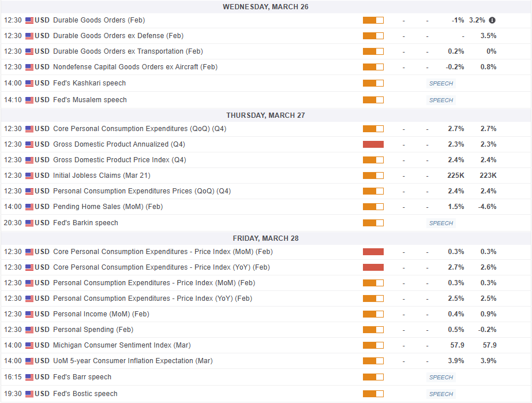Open Gross Domestic Product Price Index event
This screenshot has height=403, width=532.
119,160
